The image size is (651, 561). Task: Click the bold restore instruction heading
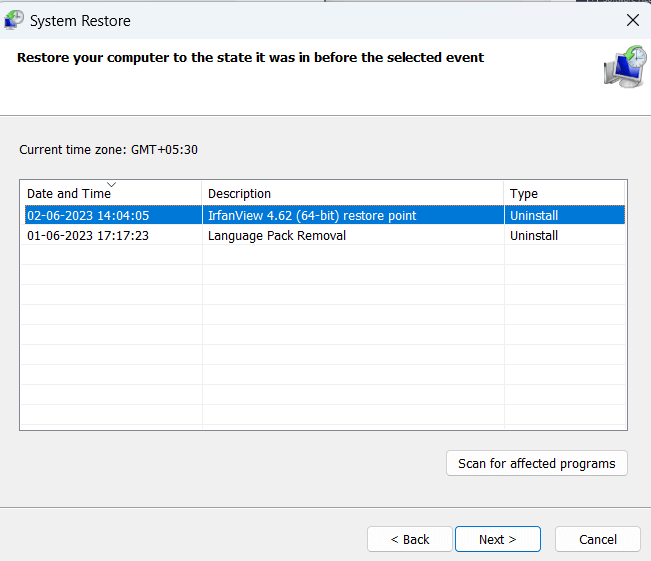250,58
